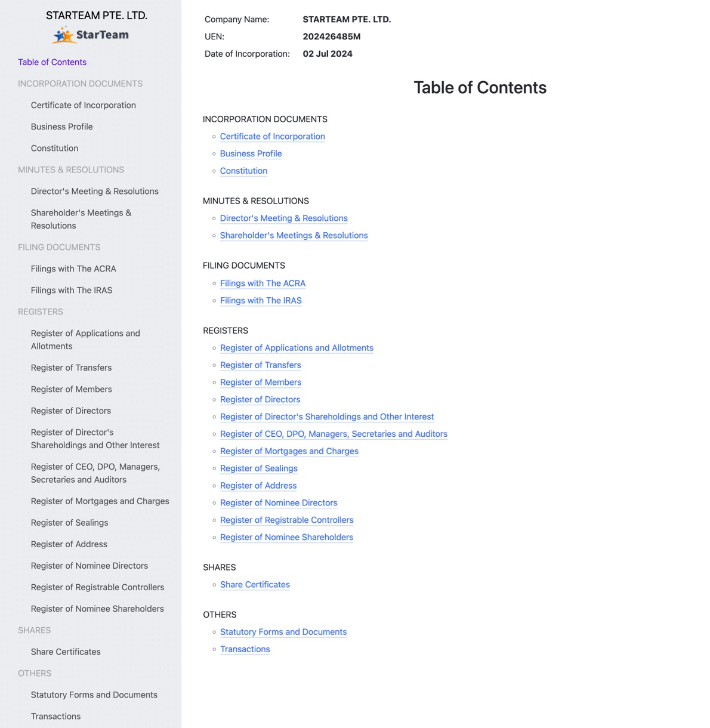The image size is (710, 728).
Task: Open the Register of Members link
Action: point(261,382)
